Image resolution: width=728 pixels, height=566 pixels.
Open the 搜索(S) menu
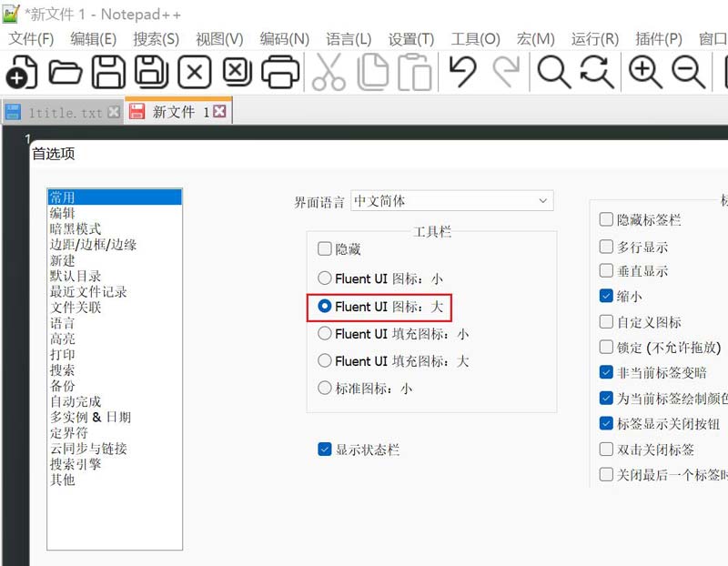tap(156, 38)
